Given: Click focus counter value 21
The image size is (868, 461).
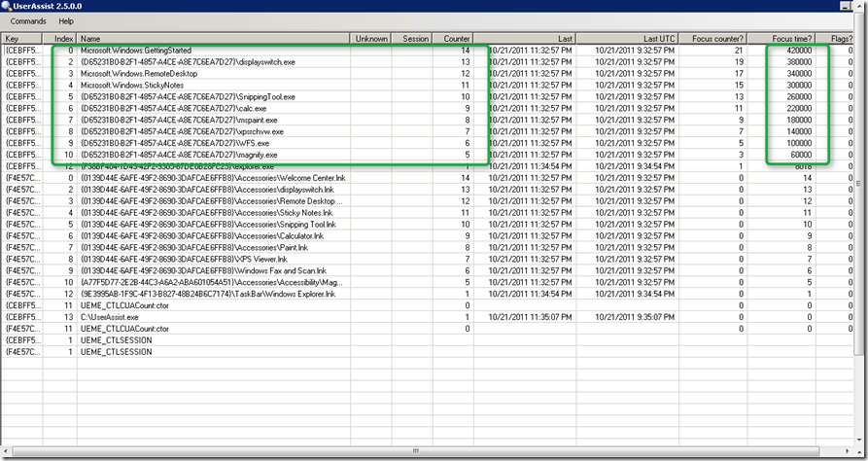Looking at the screenshot, I should (x=739, y=51).
